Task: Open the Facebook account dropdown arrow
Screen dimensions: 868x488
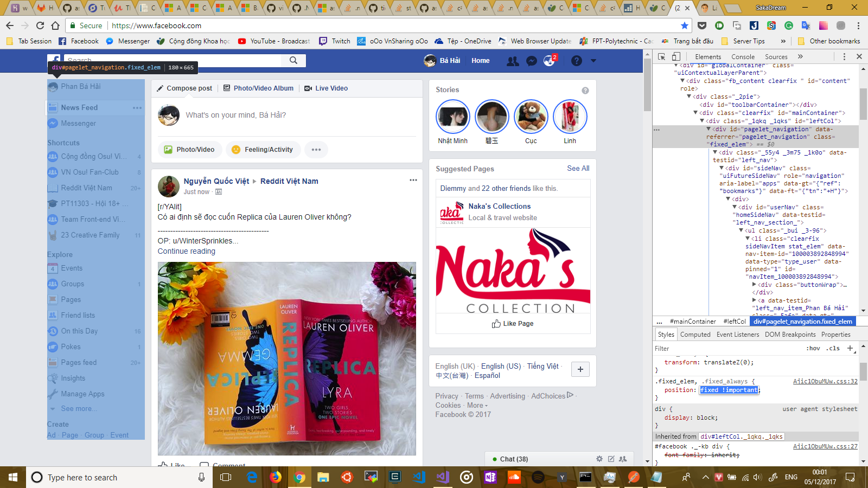Action: coord(593,61)
